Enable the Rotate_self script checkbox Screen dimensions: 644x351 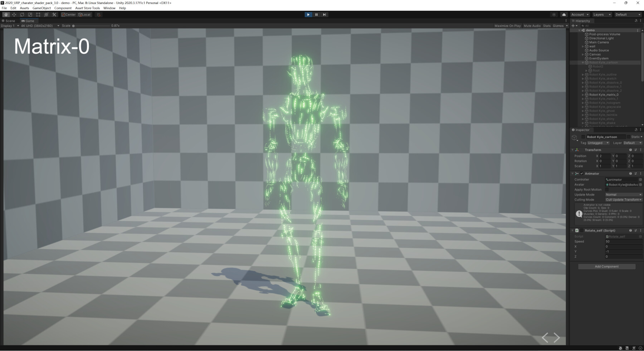[582, 231]
